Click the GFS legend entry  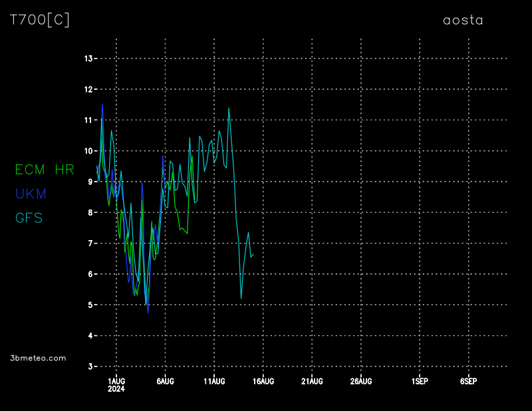pyautogui.click(x=29, y=217)
